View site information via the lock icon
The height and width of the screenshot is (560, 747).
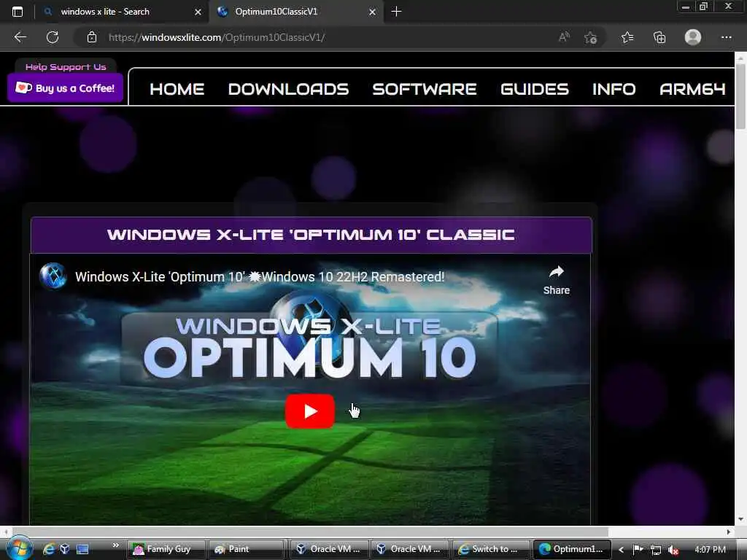coord(92,37)
